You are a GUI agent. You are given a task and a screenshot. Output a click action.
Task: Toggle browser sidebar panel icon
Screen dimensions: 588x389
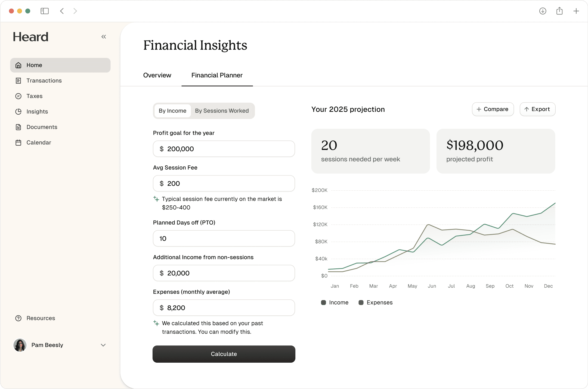point(45,11)
